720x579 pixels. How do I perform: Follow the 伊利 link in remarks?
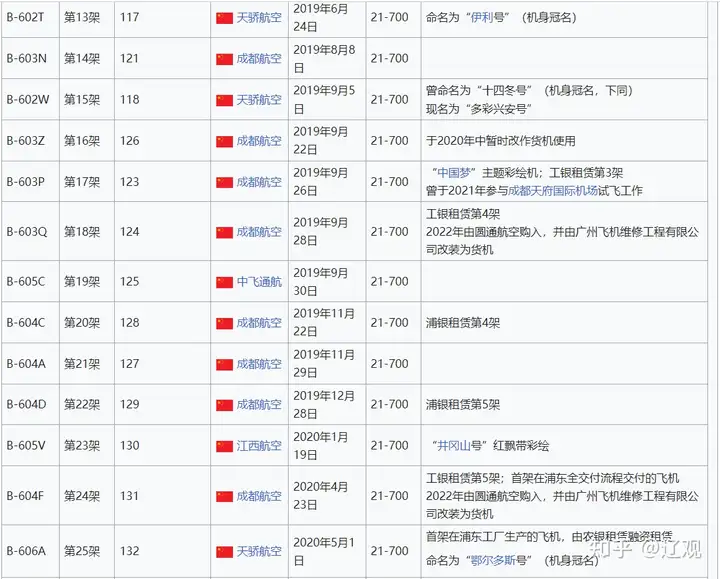coord(482,17)
